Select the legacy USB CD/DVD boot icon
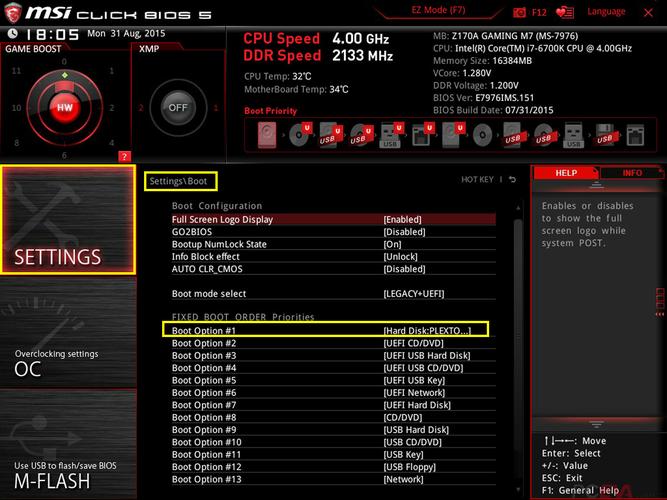Screen dimensions: 667x500 click(544, 135)
